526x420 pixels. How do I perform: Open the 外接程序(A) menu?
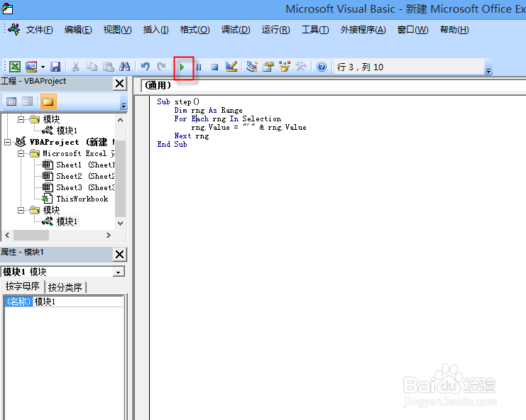(363, 30)
